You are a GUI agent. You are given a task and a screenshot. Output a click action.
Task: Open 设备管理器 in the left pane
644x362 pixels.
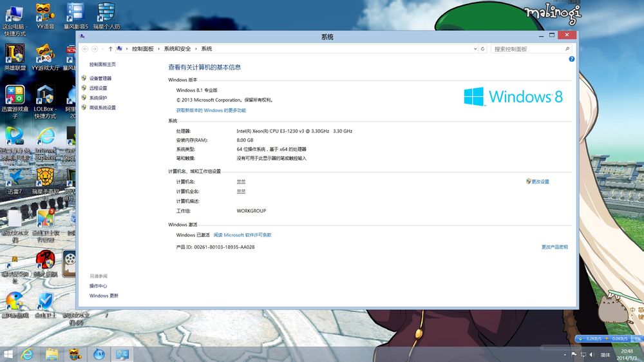pyautogui.click(x=100, y=78)
